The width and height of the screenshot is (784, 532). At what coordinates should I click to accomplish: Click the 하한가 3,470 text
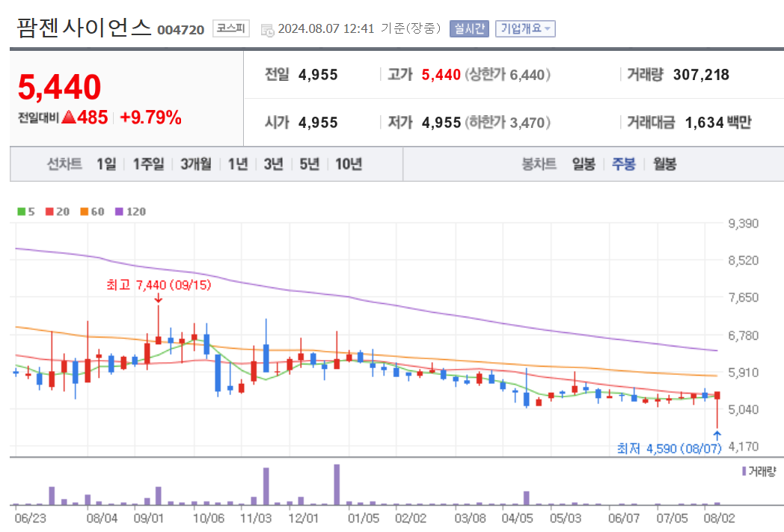coord(507,123)
